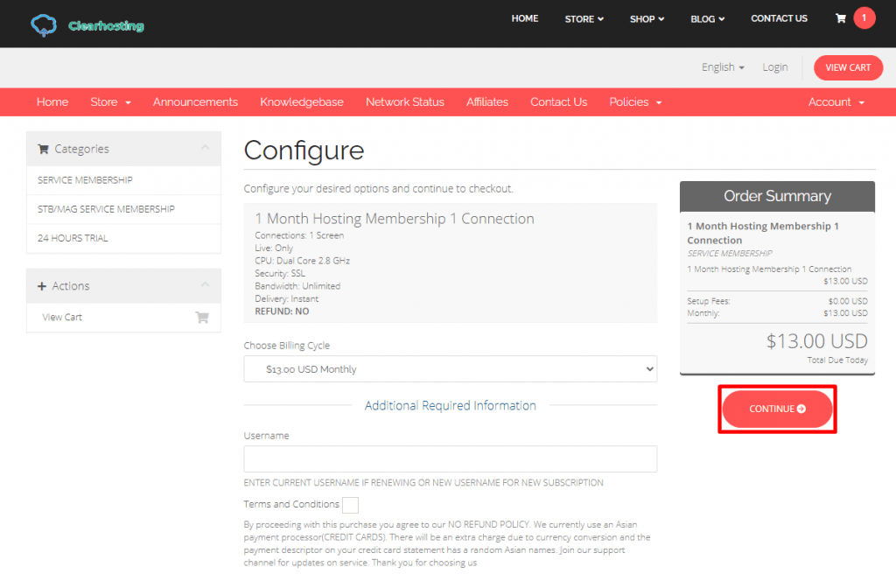The image size is (896, 588).
Task: Click the REFUND: NO text
Action: coord(282,311)
